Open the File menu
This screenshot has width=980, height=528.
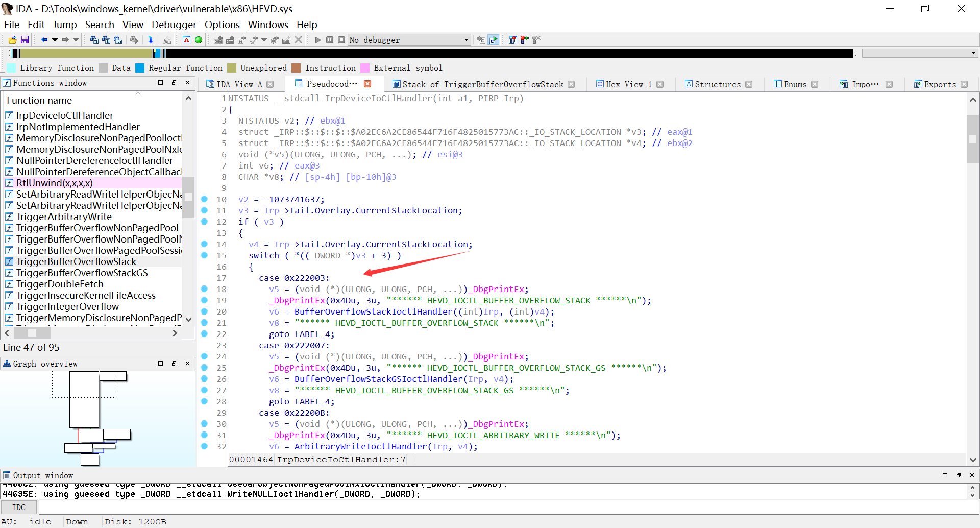[11, 25]
